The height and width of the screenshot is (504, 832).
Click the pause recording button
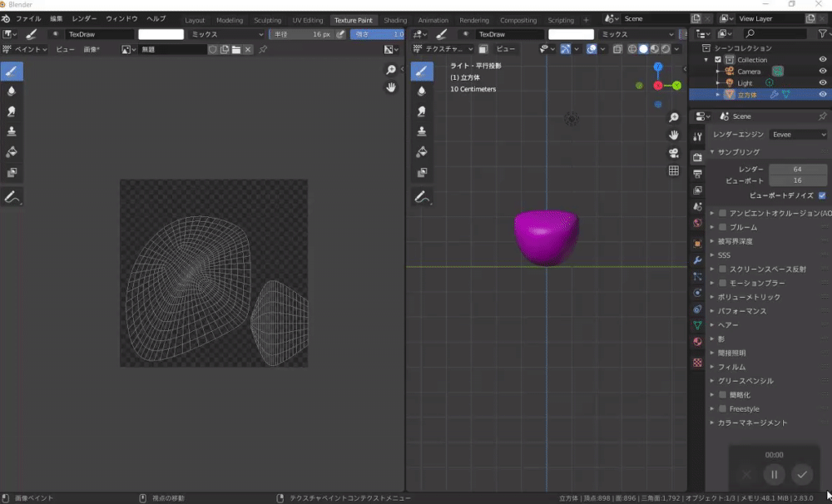[774, 474]
